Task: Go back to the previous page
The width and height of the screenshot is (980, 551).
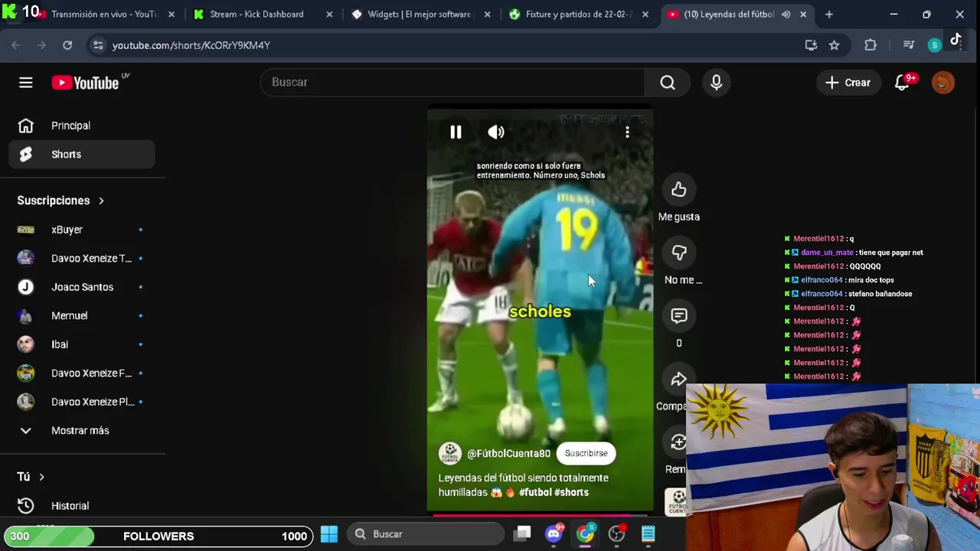Action: tap(16, 45)
